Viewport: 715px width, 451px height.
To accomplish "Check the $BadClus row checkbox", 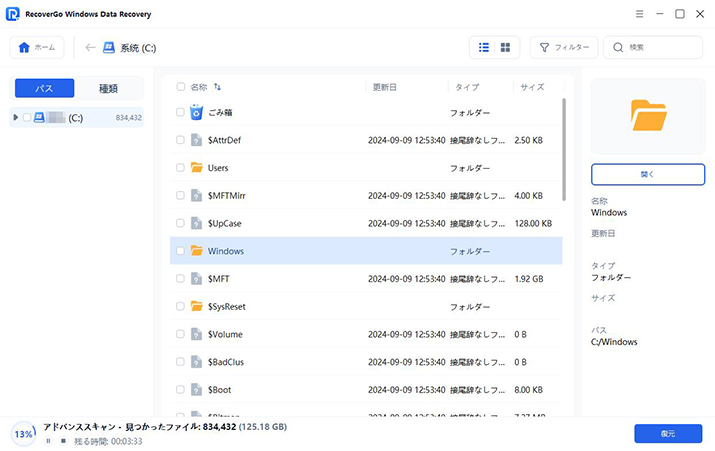I will [180, 362].
